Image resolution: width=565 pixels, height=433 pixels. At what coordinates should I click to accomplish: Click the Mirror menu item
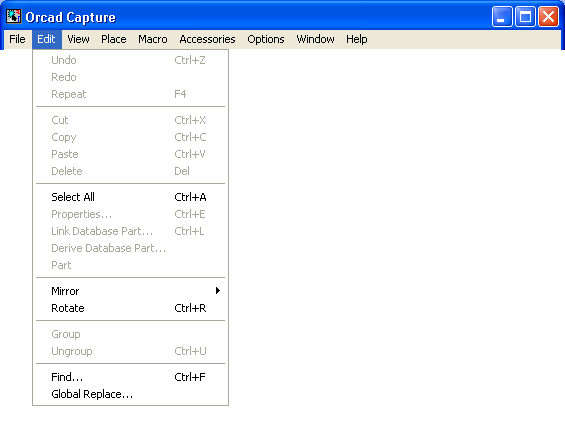point(130,291)
